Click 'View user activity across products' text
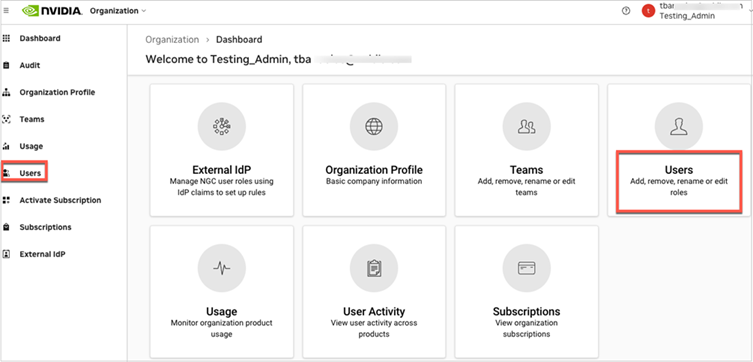 [374, 328]
